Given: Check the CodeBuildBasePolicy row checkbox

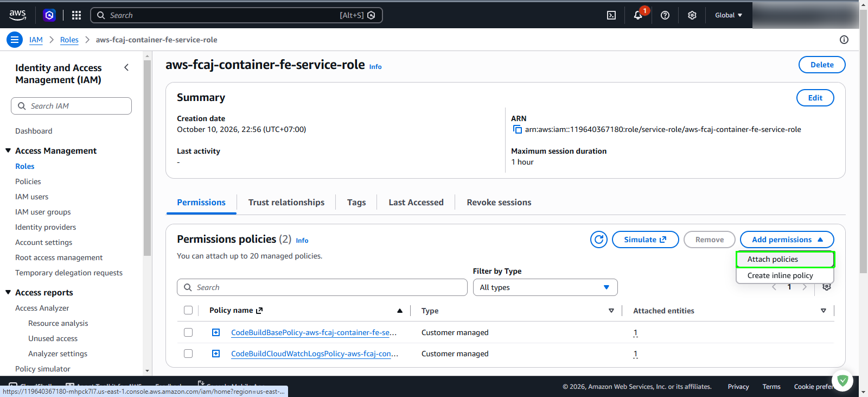Looking at the screenshot, I should point(188,332).
